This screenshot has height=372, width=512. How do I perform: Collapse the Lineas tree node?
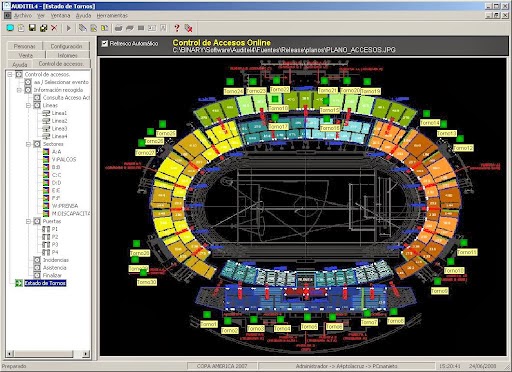[28, 105]
